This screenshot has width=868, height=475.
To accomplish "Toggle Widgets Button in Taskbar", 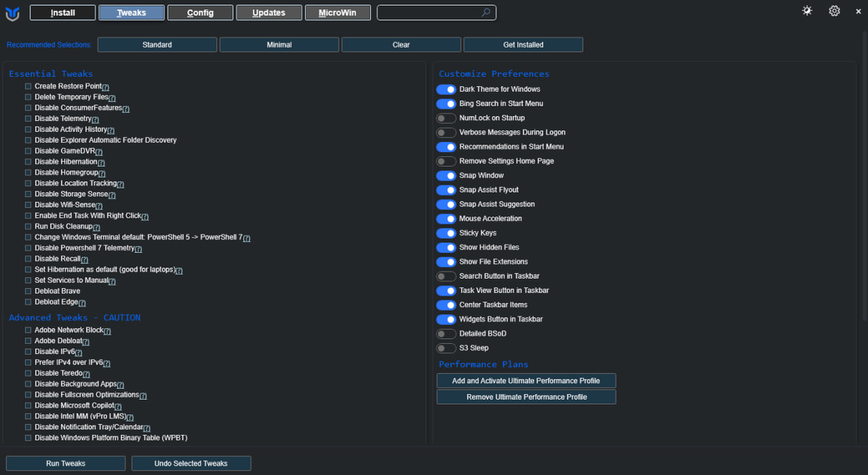I will pyautogui.click(x=446, y=319).
